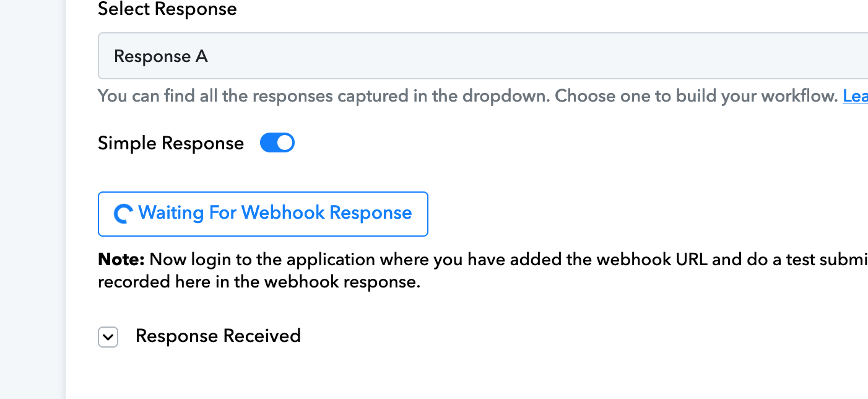Open the Learn more link

click(855, 96)
